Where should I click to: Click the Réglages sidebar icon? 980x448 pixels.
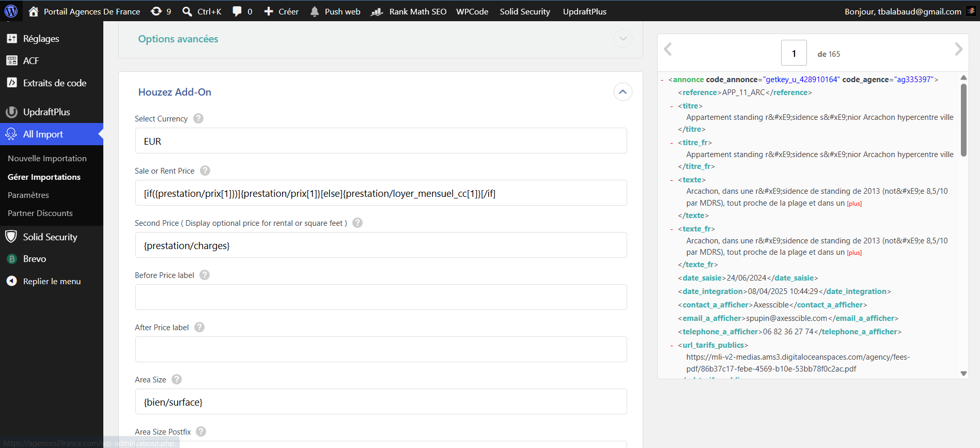(12, 38)
